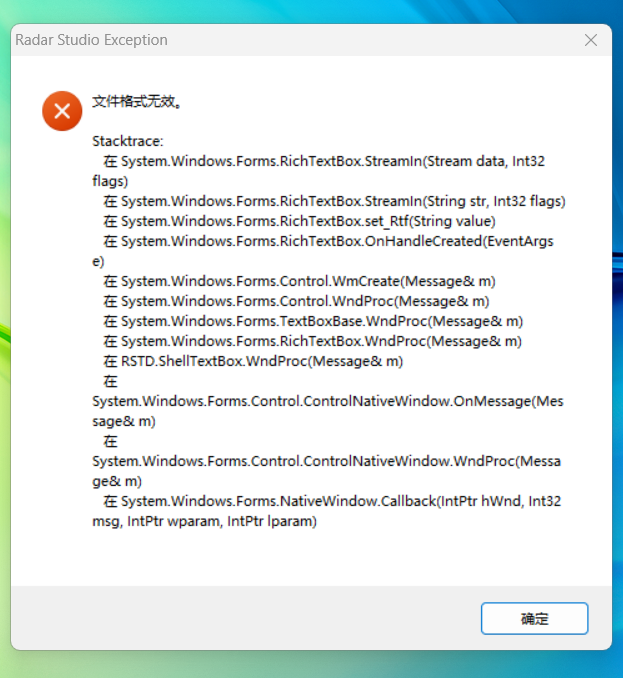
Task: Click the StreamIn(Stream data, Int32 line
Action: point(324,161)
